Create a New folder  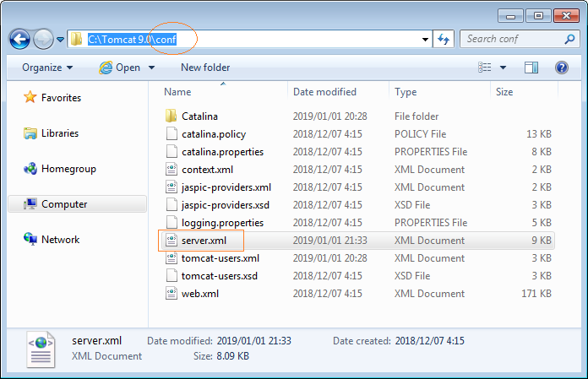205,68
